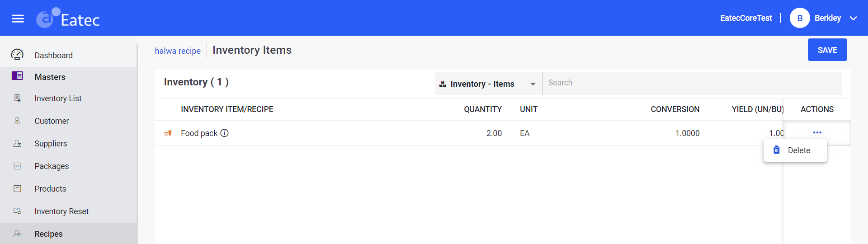Click the info icon beside Food pack
This screenshot has width=868, height=244.
pos(224,133)
